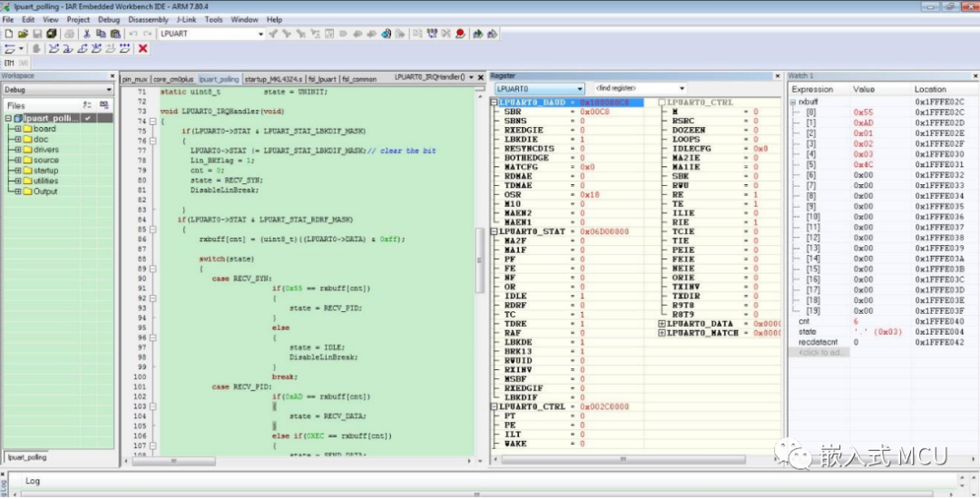Image resolution: width=980 pixels, height=499 pixels.
Task: Toggle code fold marker at line 107
Action: point(153,445)
